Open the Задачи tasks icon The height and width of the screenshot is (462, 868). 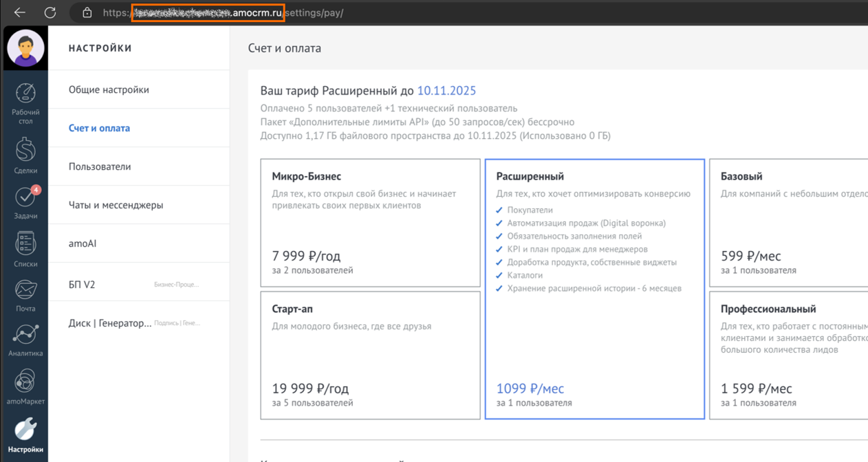(x=25, y=198)
